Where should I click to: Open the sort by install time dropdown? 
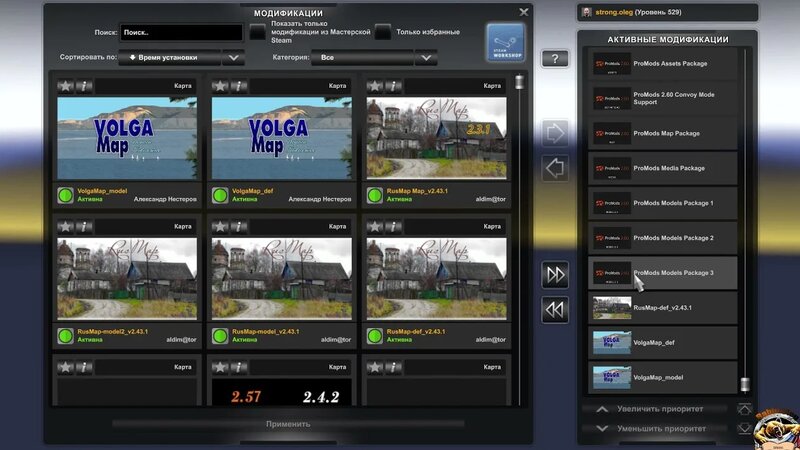tap(181, 58)
